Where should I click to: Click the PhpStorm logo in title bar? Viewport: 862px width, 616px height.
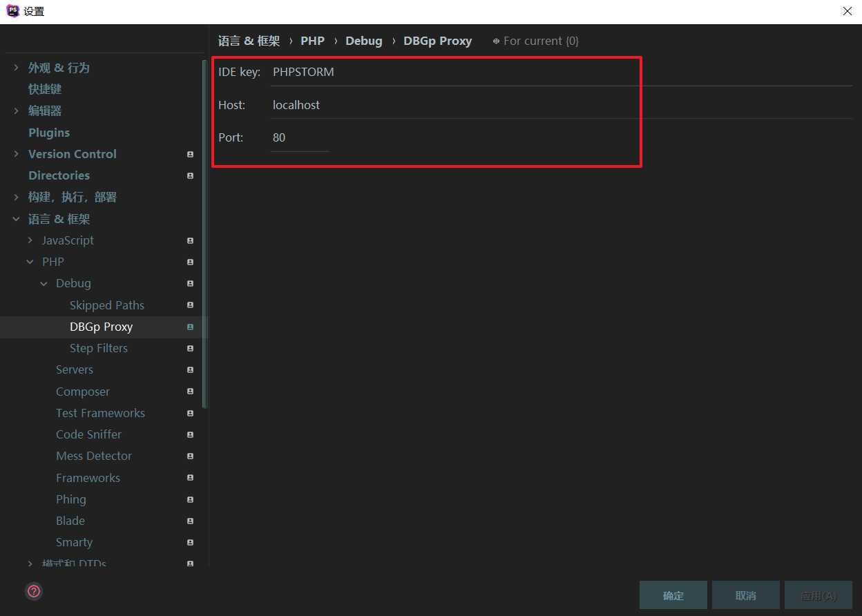(x=12, y=11)
